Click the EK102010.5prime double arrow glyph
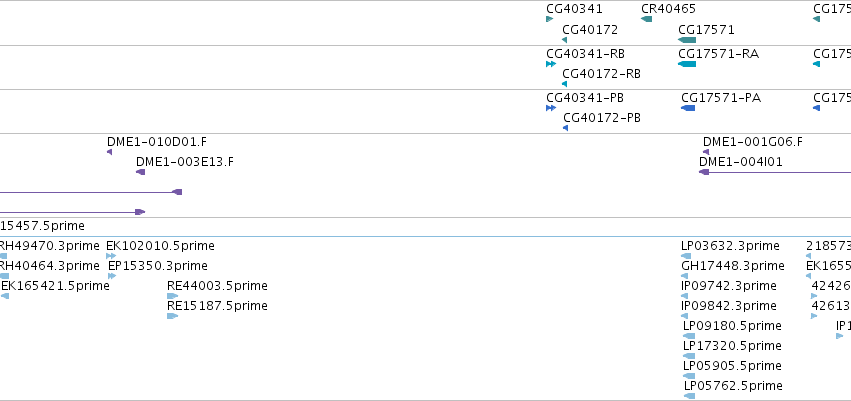 pyautogui.click(x=111, y=256)
